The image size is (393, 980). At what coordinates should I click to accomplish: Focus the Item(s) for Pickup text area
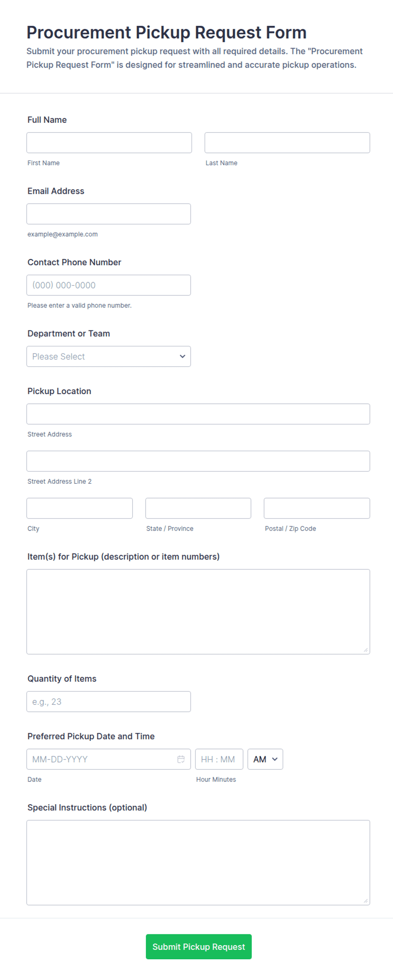(198, 612)
